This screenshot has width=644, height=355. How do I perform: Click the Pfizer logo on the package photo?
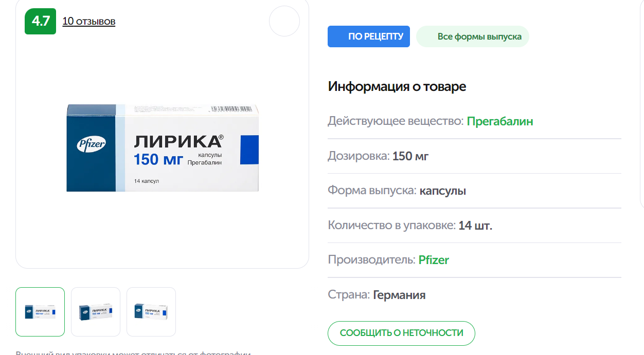[91, 145]
